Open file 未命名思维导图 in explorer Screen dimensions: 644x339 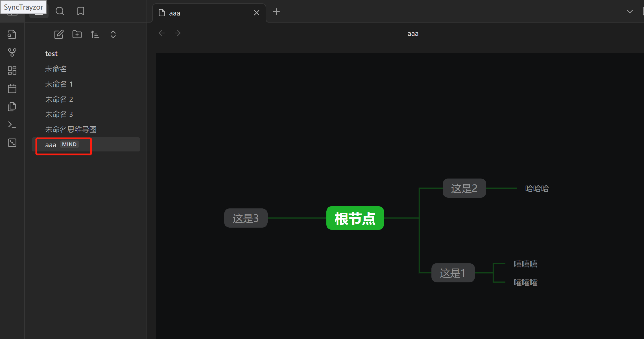click(x=71, y=129)
